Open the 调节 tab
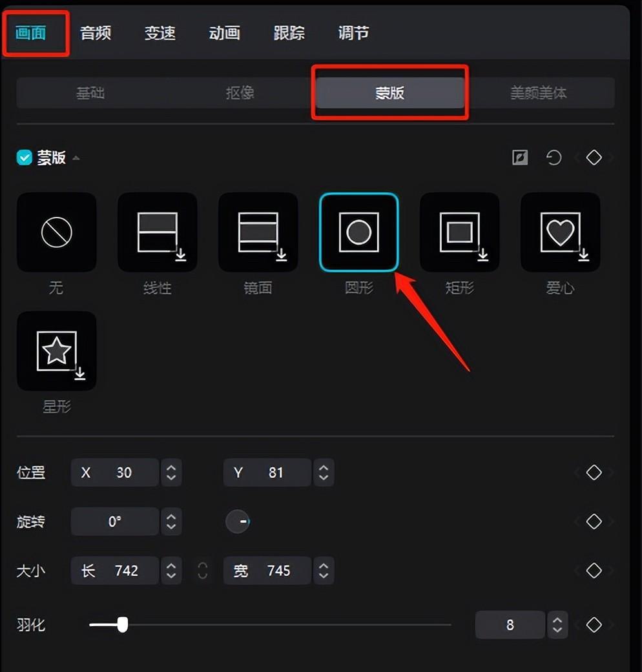 [353, 33]
